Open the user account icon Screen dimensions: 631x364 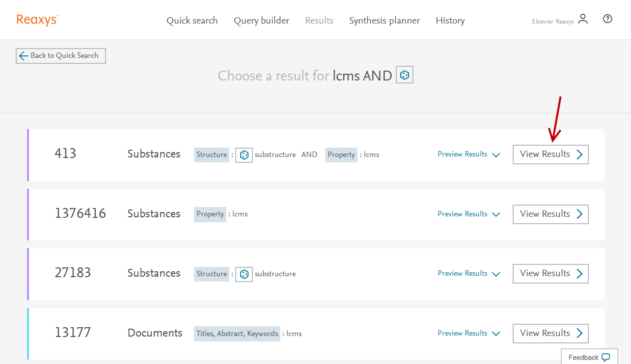(583, 19)
